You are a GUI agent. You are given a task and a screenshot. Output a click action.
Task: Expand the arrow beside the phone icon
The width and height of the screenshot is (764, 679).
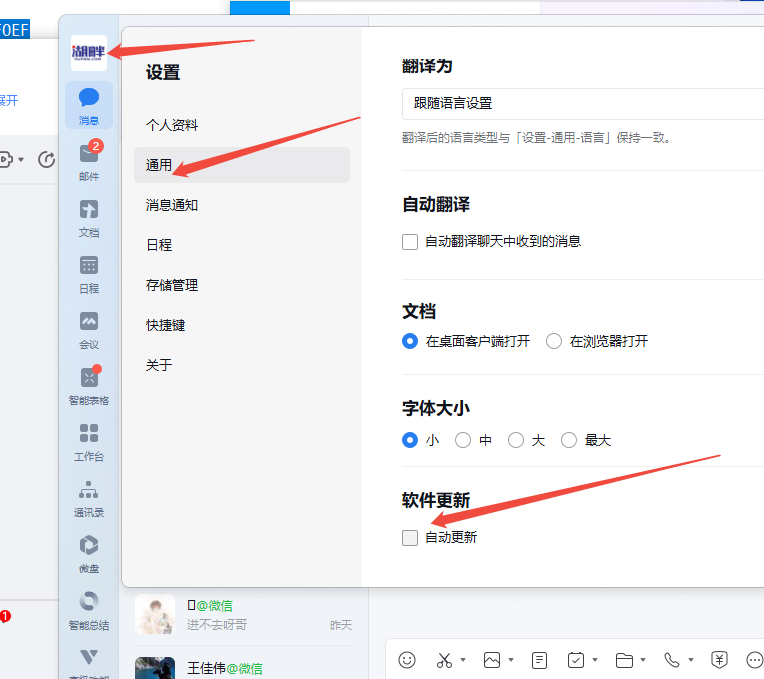[x=690, y=660]
